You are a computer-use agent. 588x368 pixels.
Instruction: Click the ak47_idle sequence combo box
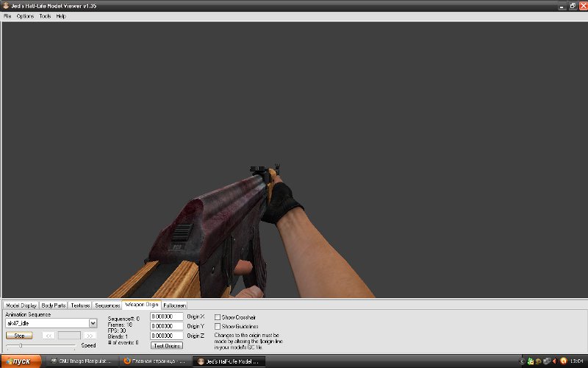51,323
